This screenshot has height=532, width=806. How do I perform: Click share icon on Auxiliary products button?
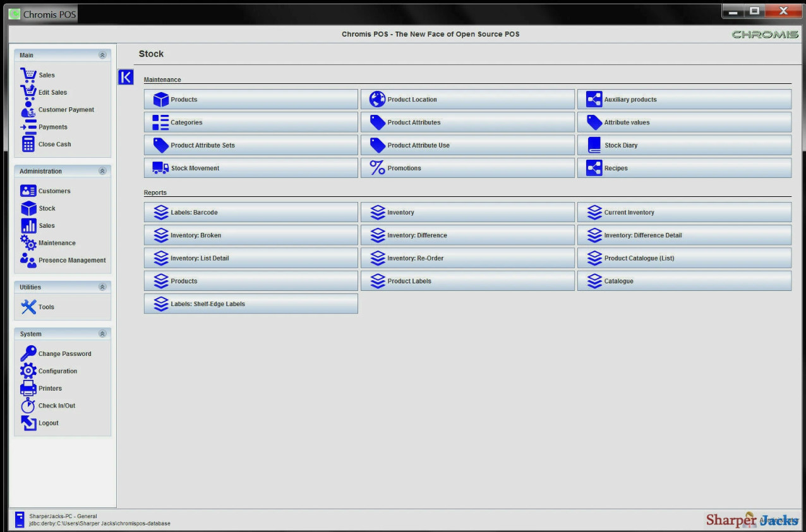tap(594, 99)
